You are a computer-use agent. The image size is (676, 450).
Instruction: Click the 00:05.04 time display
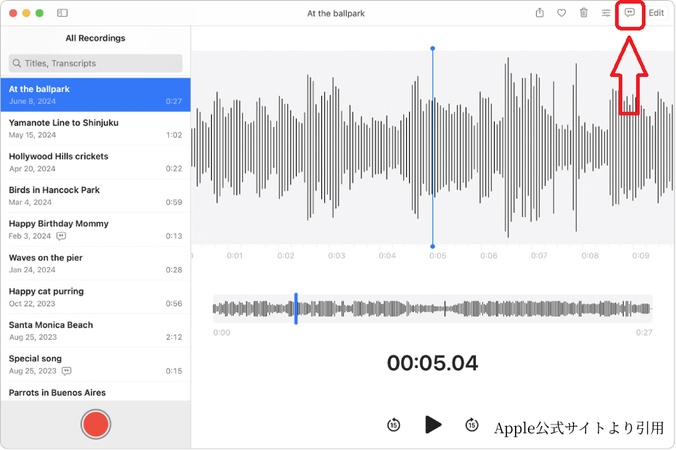[432, 363]
